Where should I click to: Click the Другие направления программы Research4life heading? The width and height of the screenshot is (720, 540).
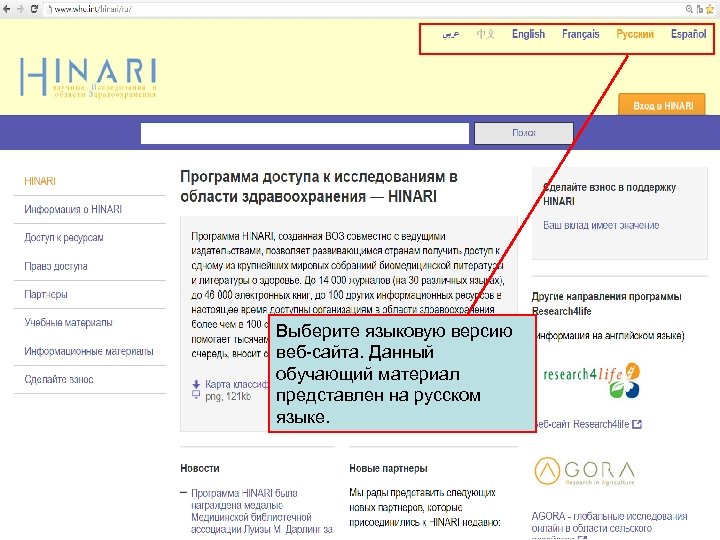[x=607, y=304]
